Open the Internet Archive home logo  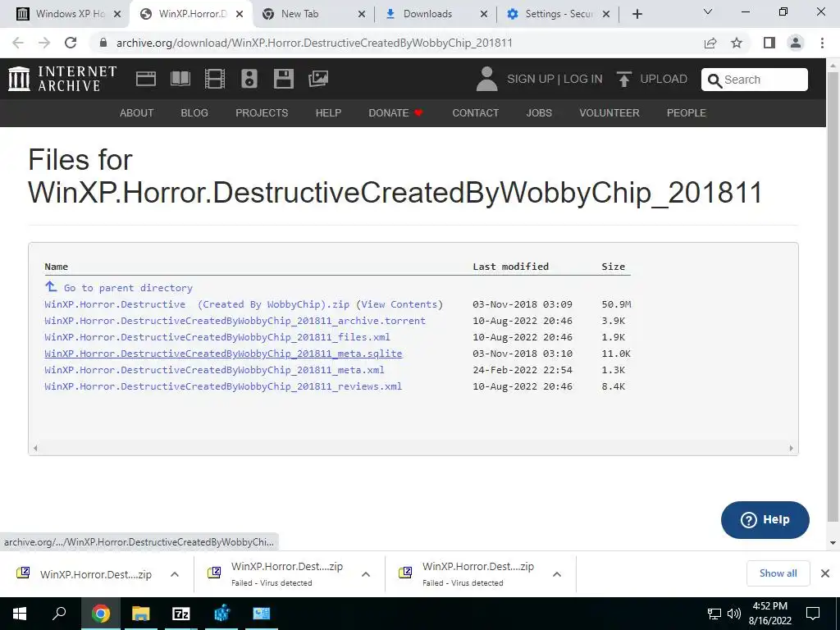click(62, 79)
